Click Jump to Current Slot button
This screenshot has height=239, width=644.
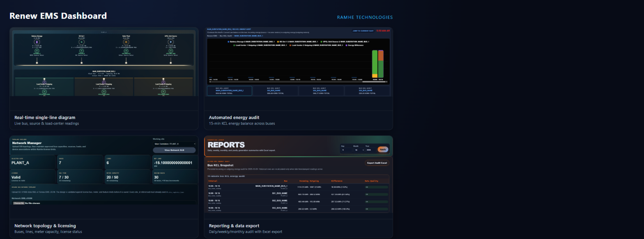coord(363,31)
